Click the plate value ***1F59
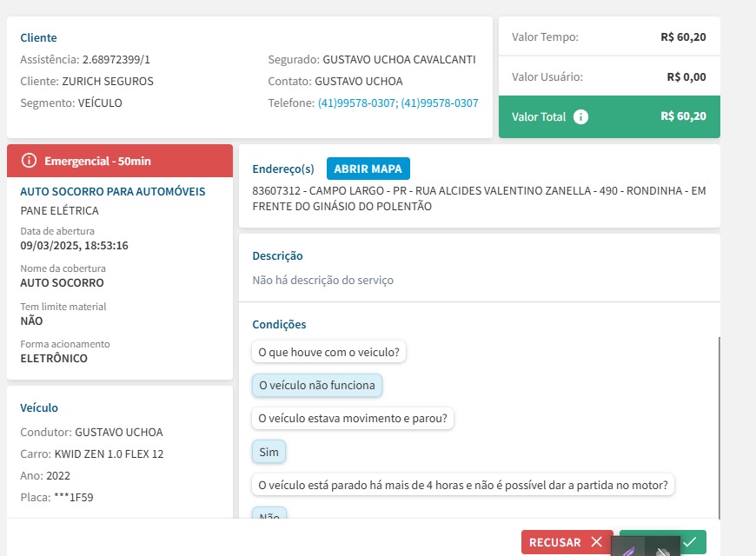 click(x=74, y=497)
